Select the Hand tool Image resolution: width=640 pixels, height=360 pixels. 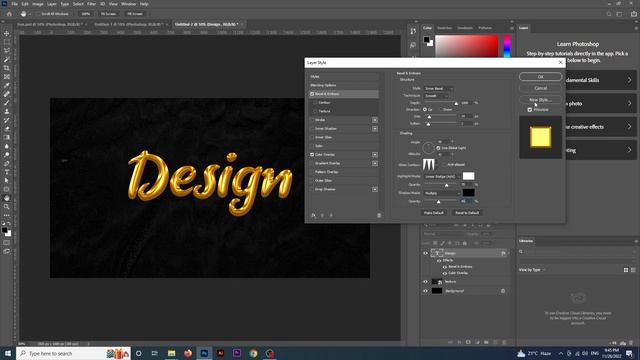click(x=7, y=198)
